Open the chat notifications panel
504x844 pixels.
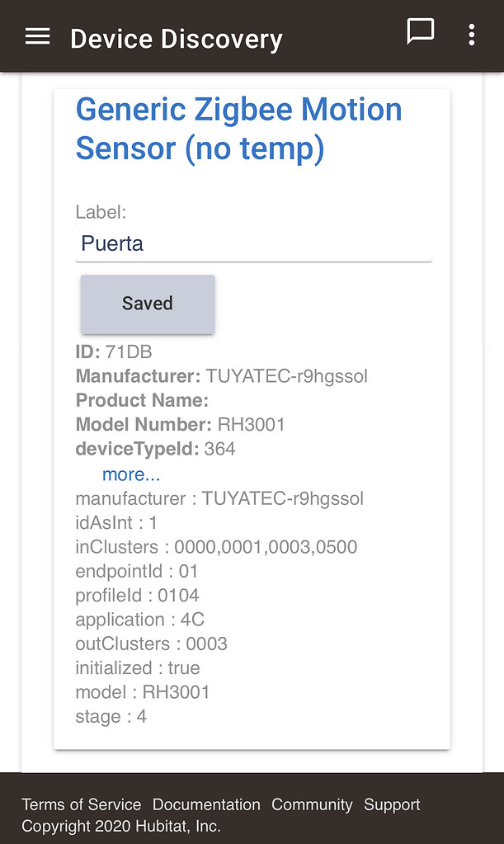(421, 32)
